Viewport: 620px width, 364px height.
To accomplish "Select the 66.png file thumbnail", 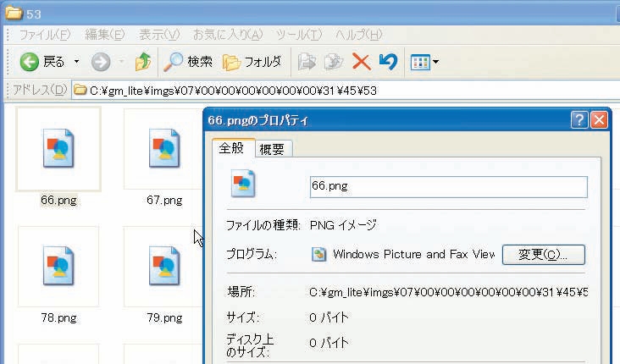I will pyautogui.click(x=58, y=149).
